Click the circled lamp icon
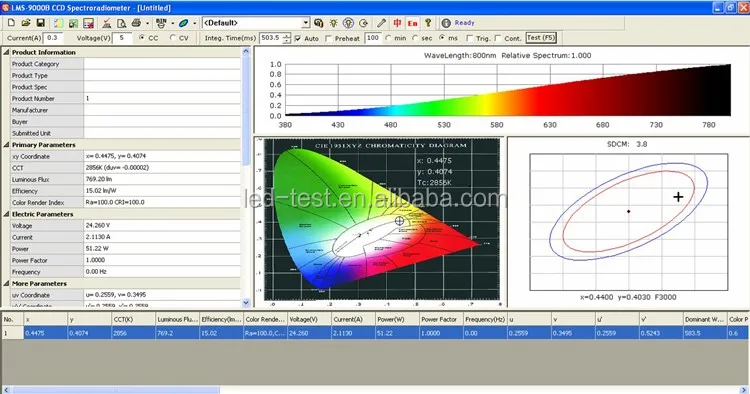750x394 pixels. pos(348,23)
